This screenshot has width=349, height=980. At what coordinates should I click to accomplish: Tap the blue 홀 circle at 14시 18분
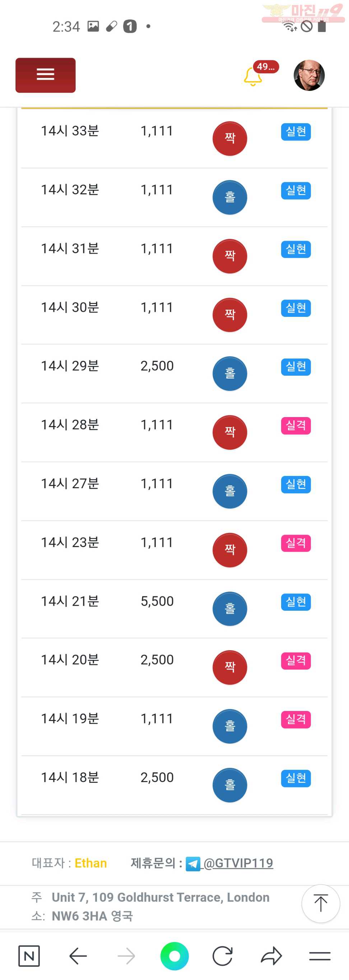click(x=230, y=785)
